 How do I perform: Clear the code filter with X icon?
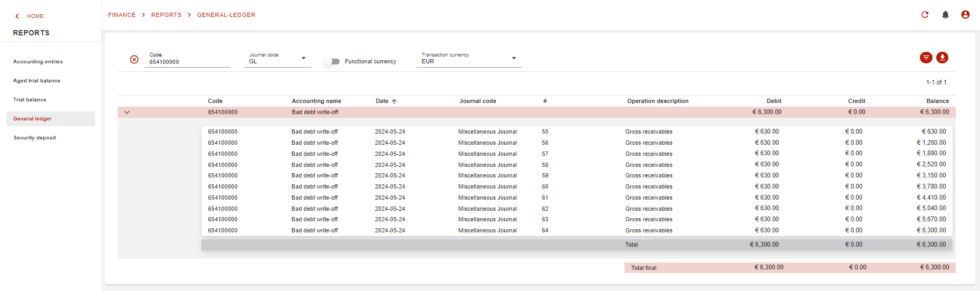134,59
